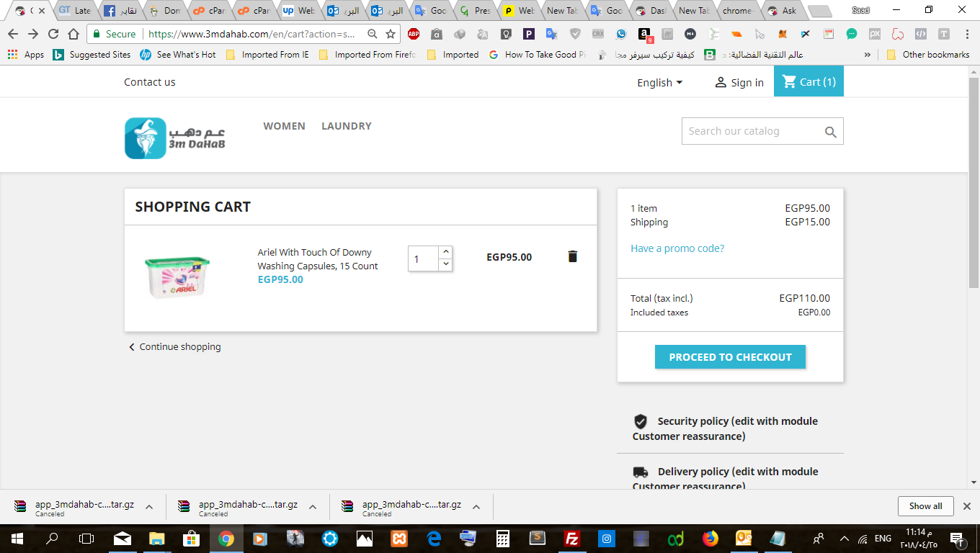Expand options for first canceled tar.gz download
980x553 pixels.
pyautogui.click(x=149, y=507)
